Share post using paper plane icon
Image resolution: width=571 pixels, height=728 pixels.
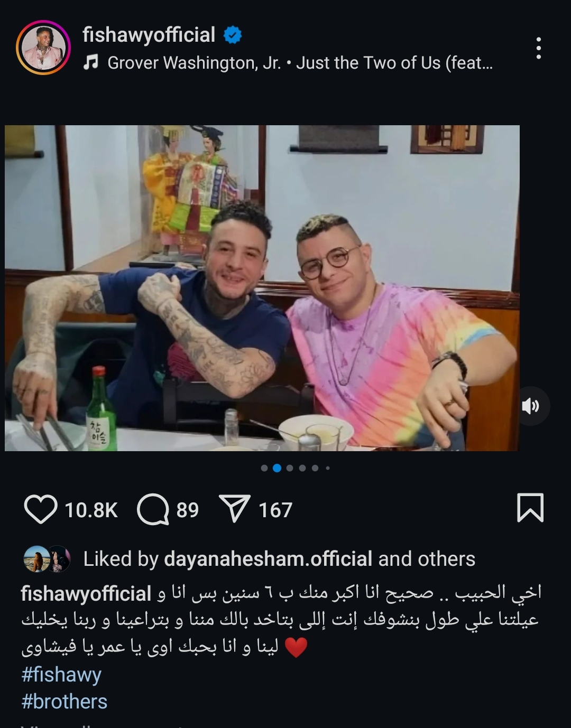234,509
